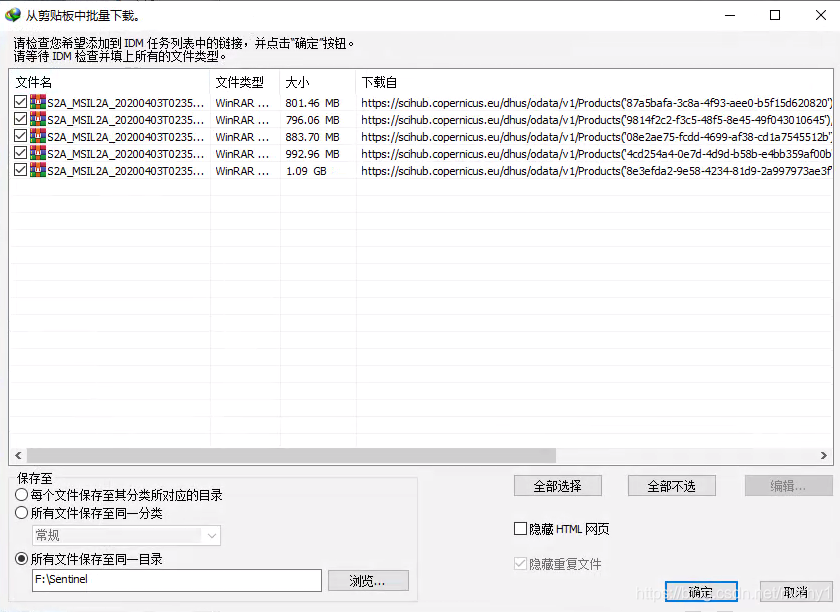
Task: Click the left scroll arrow of the list
Action: pyautogui.click(x=18, y=456)
